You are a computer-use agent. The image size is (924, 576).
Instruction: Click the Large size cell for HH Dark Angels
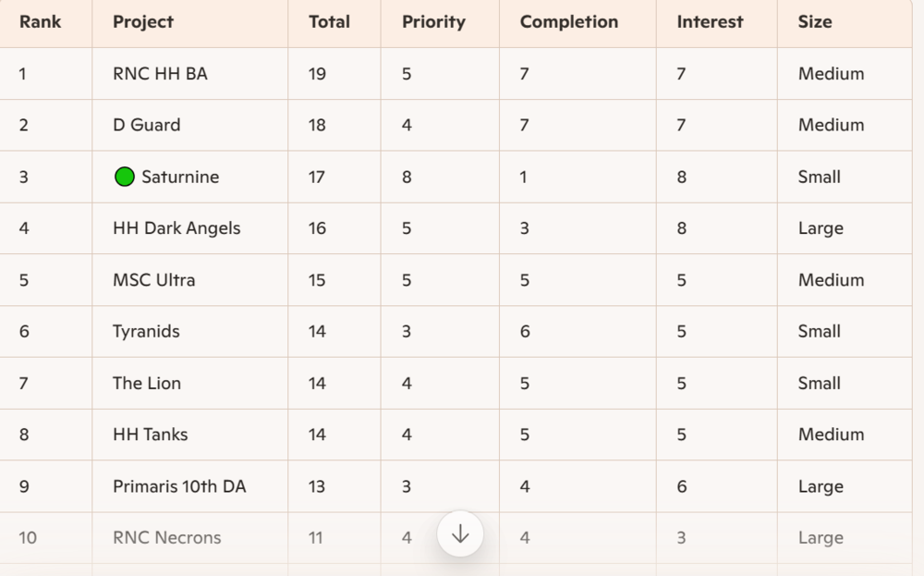821,228
